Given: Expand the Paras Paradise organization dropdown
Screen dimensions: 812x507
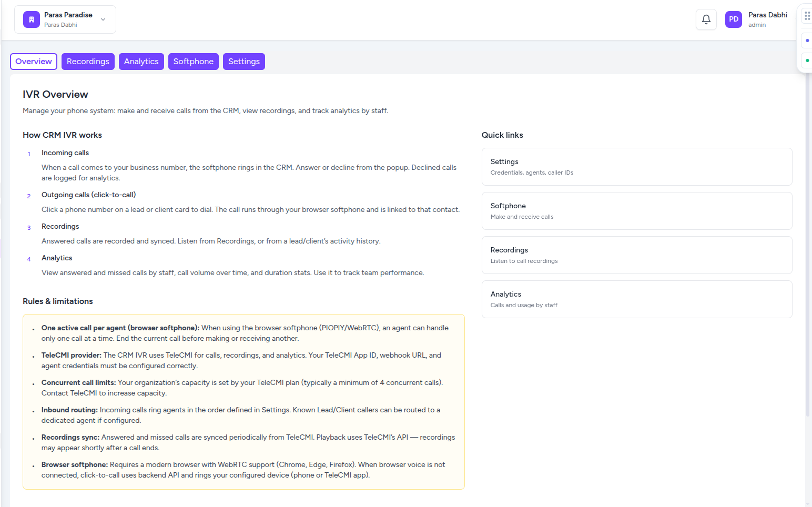Looking at the screenshot, I should coord(103,19).
